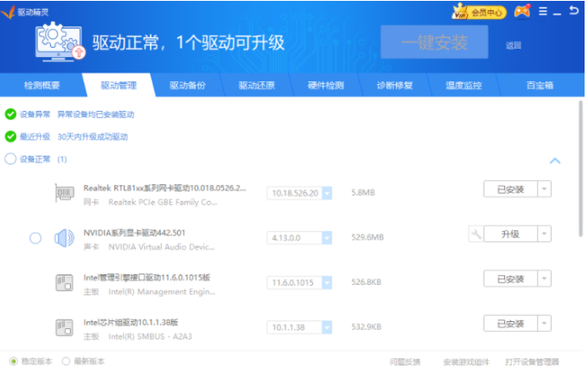Collapse the device normal section chevron

(x=555, y=161)
